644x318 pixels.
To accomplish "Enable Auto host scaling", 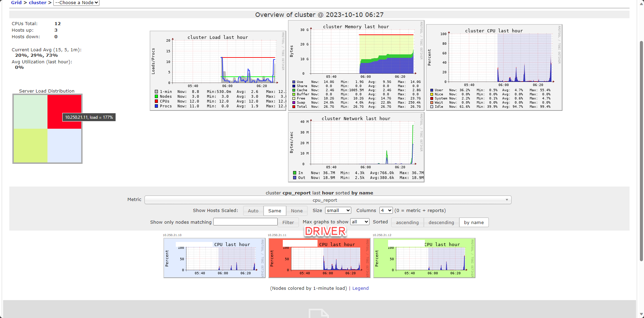I will coord(253,210).
